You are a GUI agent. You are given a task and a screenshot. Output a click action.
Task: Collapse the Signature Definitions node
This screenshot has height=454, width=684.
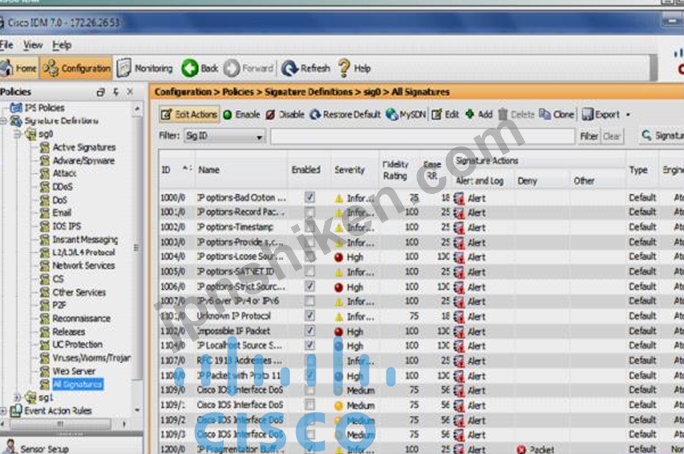point(3,121)
